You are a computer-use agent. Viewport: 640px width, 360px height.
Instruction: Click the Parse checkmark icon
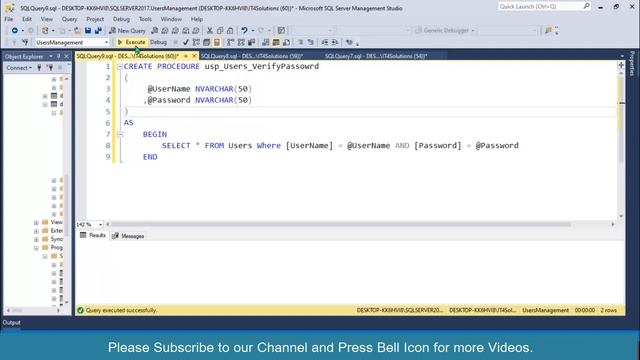point(186,42)
